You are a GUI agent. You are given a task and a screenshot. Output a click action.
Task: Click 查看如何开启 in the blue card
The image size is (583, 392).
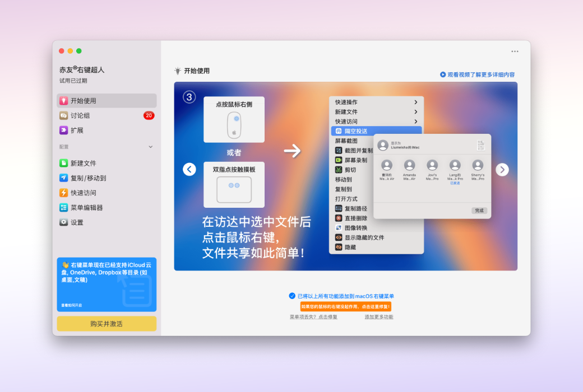[x=71, y=305]
